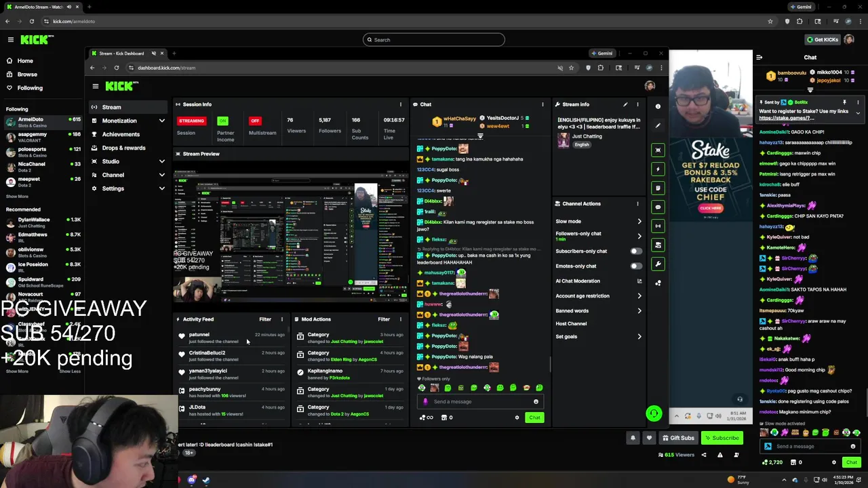Click the pencil icon in dashboard right rail
Viewport: 868px width, 488px height.
click(x=658, y=125)
